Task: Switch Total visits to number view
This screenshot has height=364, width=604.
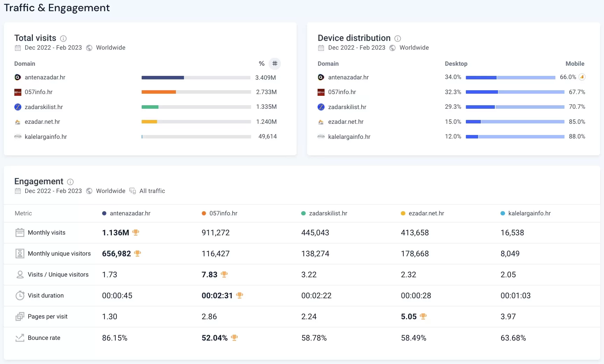Action: [275, 64]
